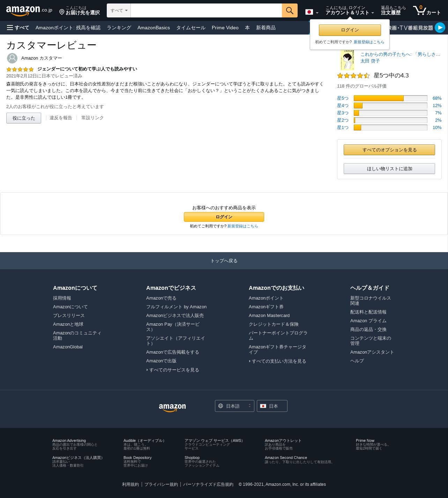The width and height of the screenshot is (448, 498).
Task: Click Amazon Second Chance footer link
Action: [x=286, y=458]
